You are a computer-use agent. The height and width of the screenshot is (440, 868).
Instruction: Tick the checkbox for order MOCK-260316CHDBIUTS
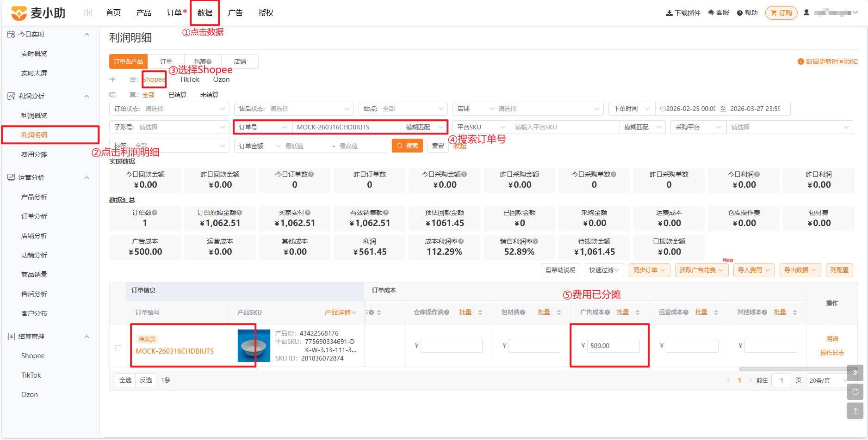(118, 348)
